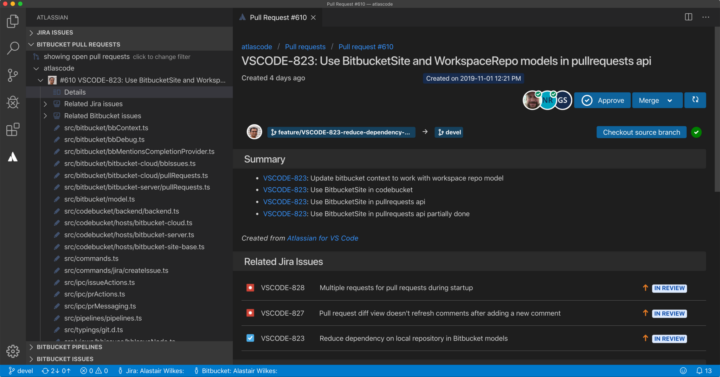Click Jira: Alastair Wilkes status item
Viewport: 720px width, 377px height.
pyautogui.click(x=151, y=371)
